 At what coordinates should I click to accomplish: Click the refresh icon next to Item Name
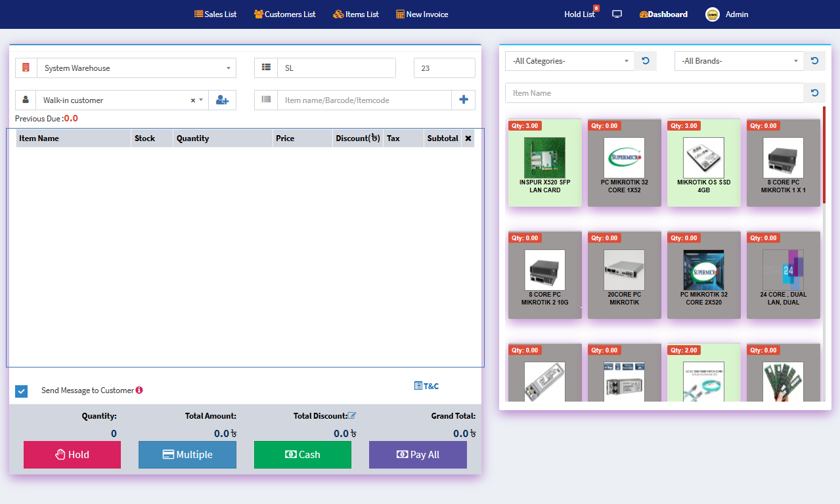(x=814, y=93)
